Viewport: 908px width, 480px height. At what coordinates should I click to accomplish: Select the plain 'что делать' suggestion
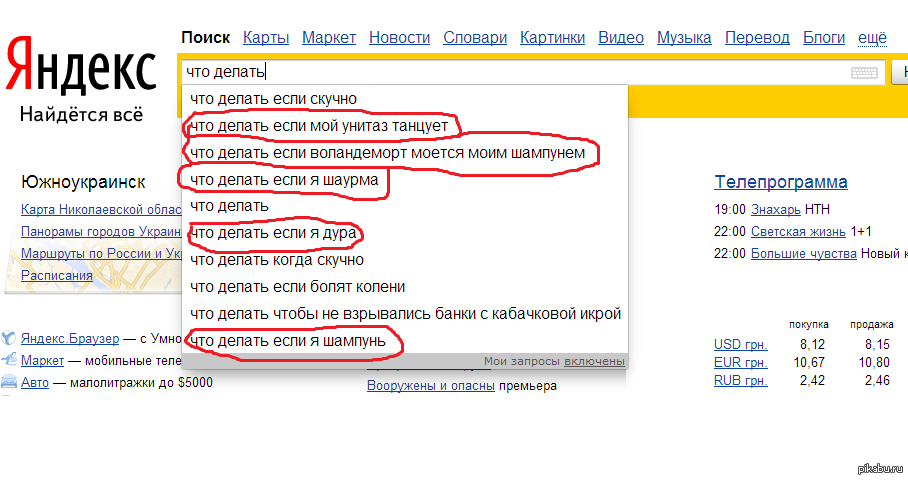click(x=405, y=206)
